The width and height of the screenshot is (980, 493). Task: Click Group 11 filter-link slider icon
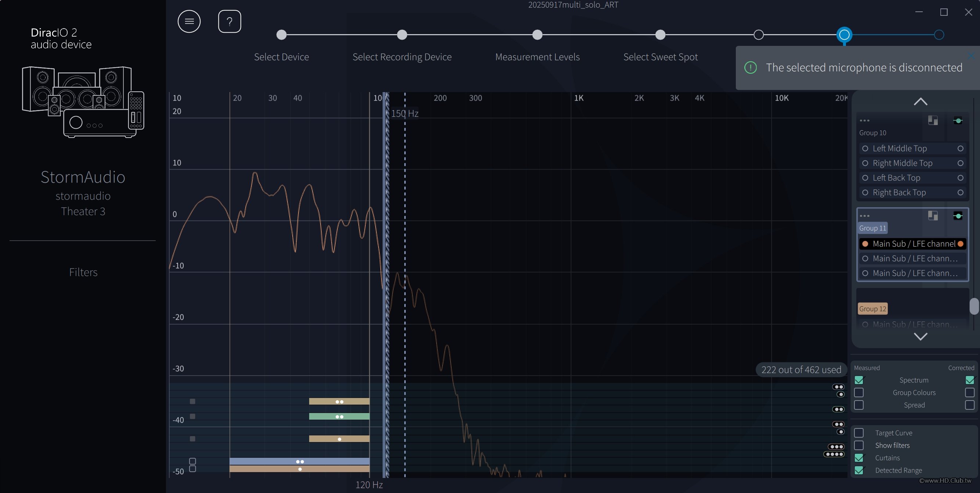point(958,216)
